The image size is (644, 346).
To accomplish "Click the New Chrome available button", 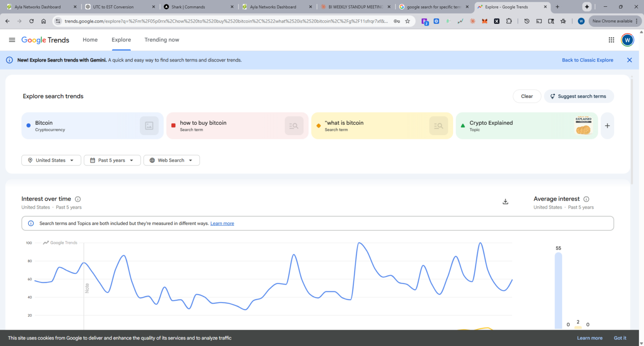I will tap(615, 21).
